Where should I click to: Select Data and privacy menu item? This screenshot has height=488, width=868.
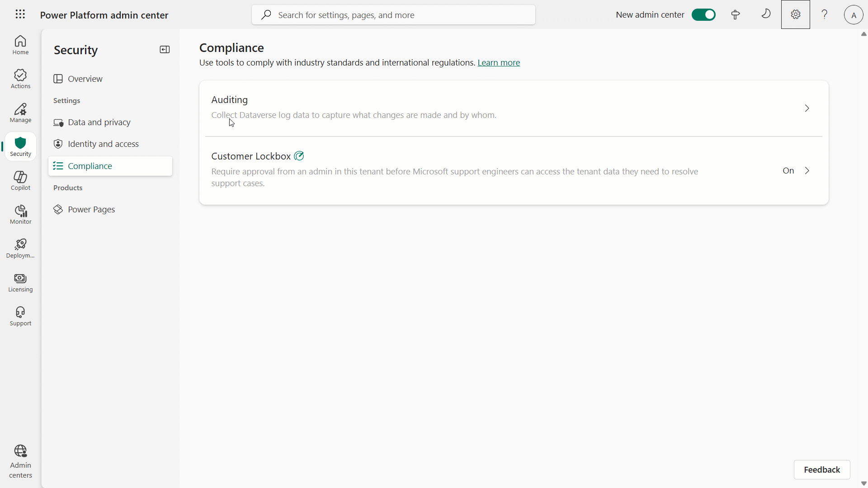(99, 122)
